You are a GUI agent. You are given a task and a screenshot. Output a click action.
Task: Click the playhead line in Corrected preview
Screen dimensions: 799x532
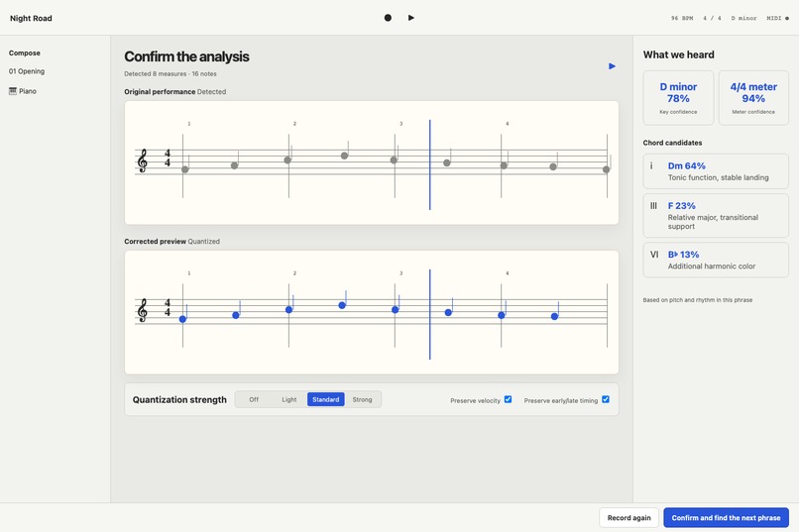(430, 314)
